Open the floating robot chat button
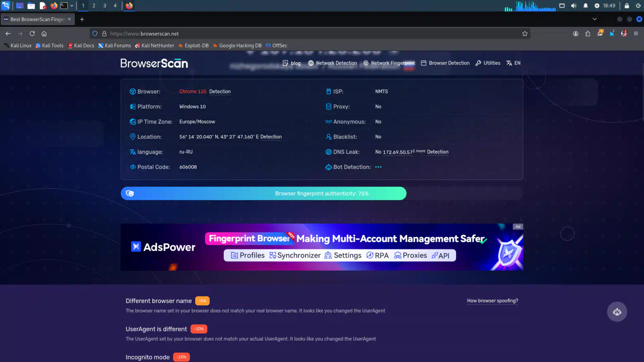 tap(617, 312)
